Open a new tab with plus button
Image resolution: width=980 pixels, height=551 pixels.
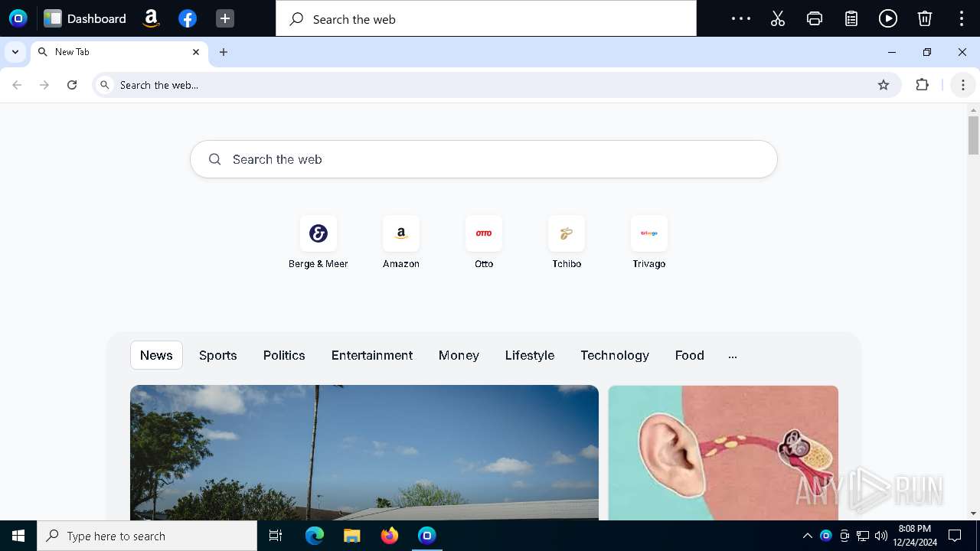[x=224, y=52]
